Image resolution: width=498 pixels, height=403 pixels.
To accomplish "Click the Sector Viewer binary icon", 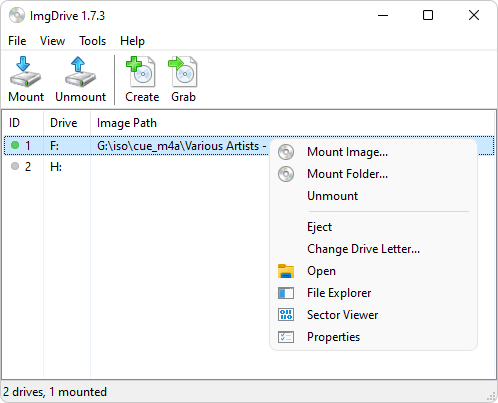I will click(x=286, y=315).
